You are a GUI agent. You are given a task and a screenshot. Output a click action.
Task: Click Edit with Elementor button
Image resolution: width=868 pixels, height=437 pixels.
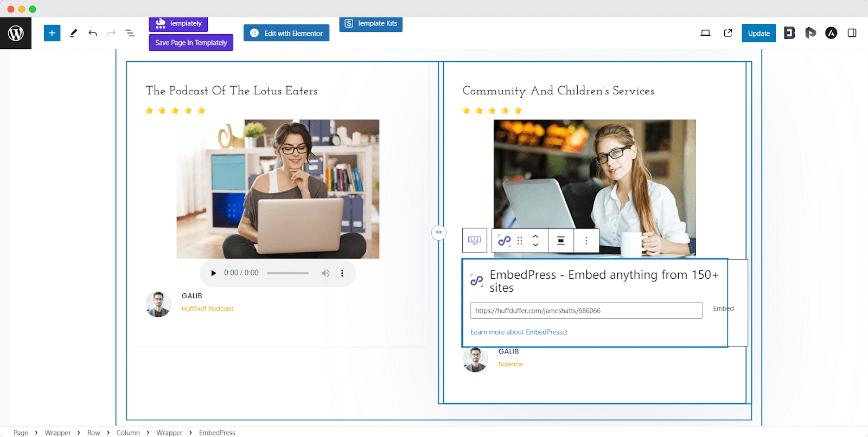tap(286, 33)
